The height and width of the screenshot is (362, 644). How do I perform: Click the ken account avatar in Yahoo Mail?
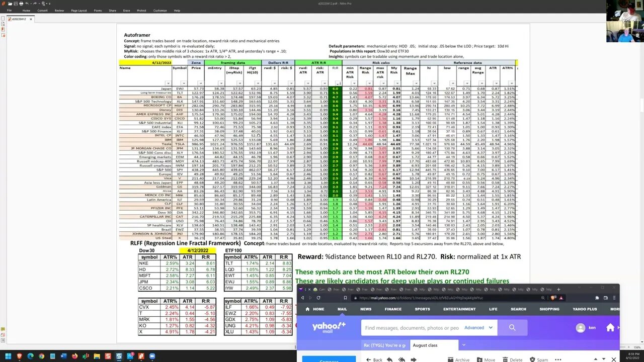point(580,328)
